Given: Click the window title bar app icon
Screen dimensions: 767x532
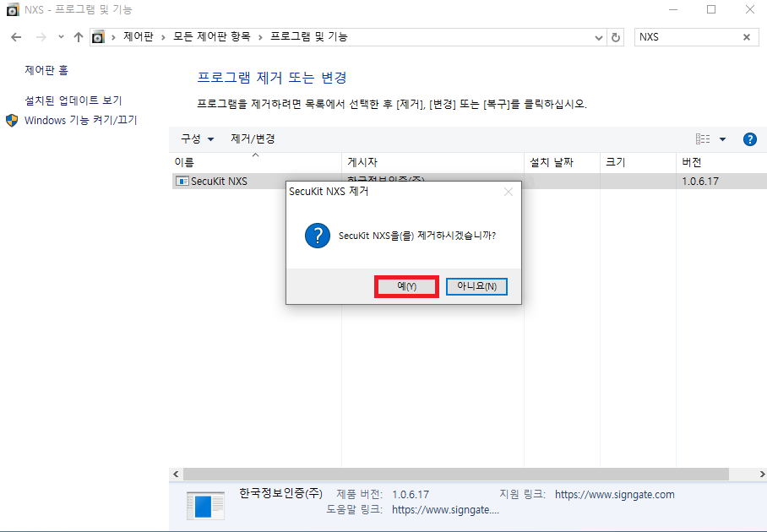Looking at the screenshot, I should click(13, 10).
